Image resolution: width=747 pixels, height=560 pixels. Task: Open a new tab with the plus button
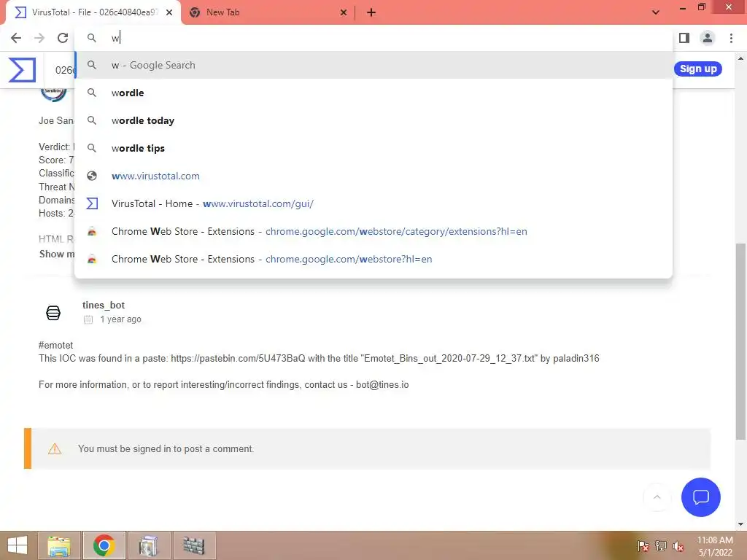click(371, 12)
